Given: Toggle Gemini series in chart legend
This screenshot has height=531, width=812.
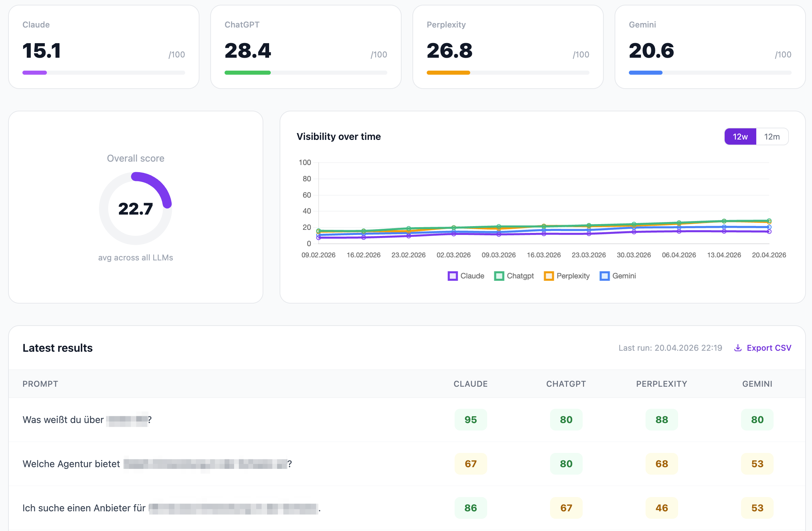Looking at the screenshot, I should coord(618,276).
